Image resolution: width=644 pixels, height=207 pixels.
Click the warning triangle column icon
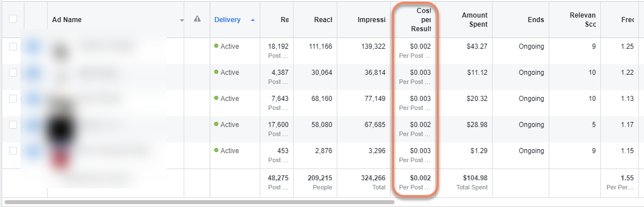197,19
